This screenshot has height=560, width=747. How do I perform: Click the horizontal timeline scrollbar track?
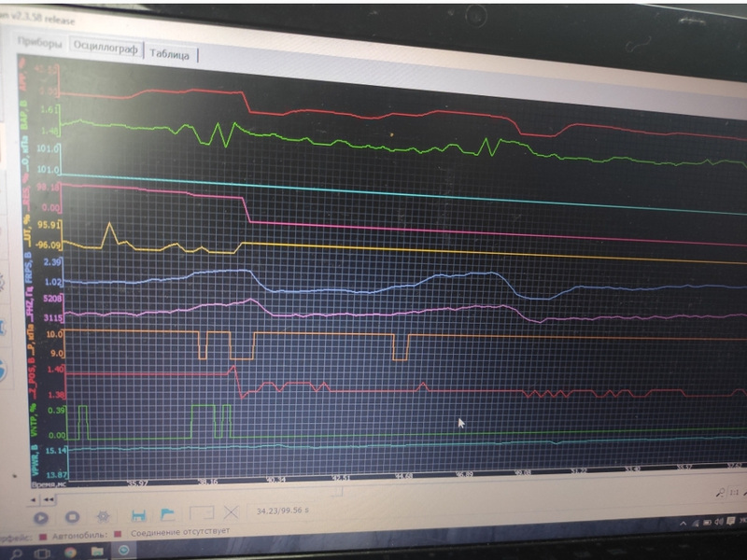[373, 497]
